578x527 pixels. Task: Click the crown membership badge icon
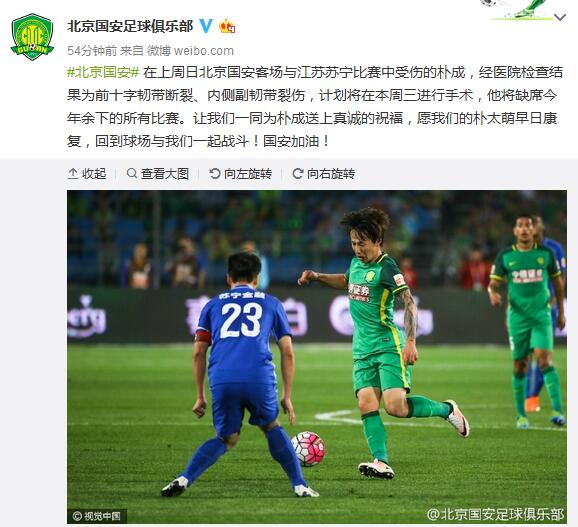click(227, 27)
